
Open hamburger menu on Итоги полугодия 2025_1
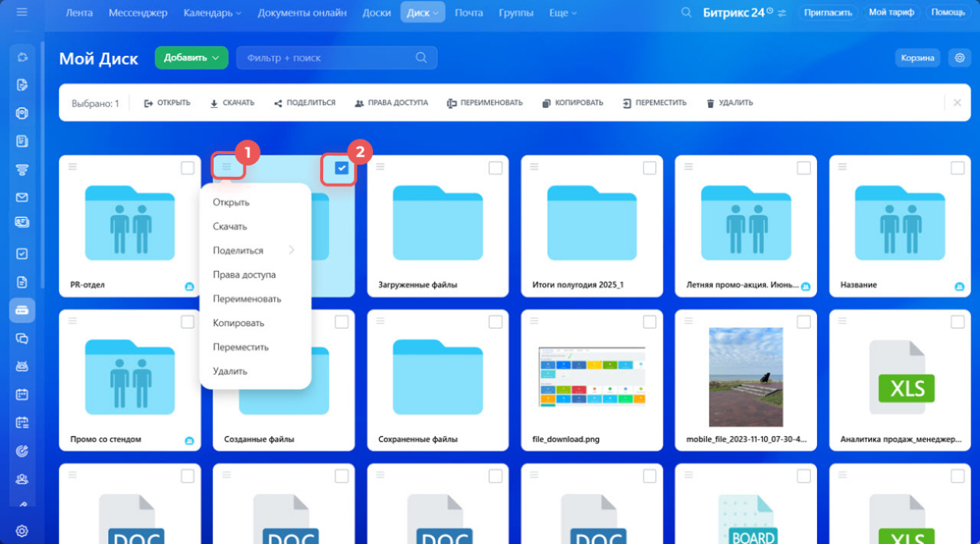click(x=534, y=166)
